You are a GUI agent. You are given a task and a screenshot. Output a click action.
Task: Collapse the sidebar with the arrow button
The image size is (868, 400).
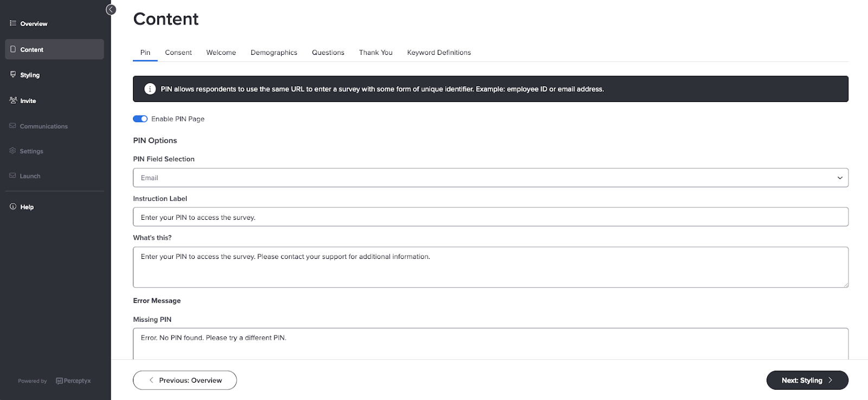(x=111, y=9)
